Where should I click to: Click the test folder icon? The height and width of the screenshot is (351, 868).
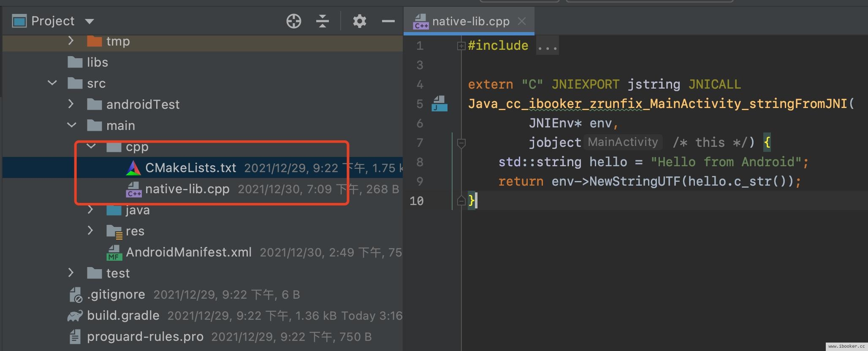(95, 273)
